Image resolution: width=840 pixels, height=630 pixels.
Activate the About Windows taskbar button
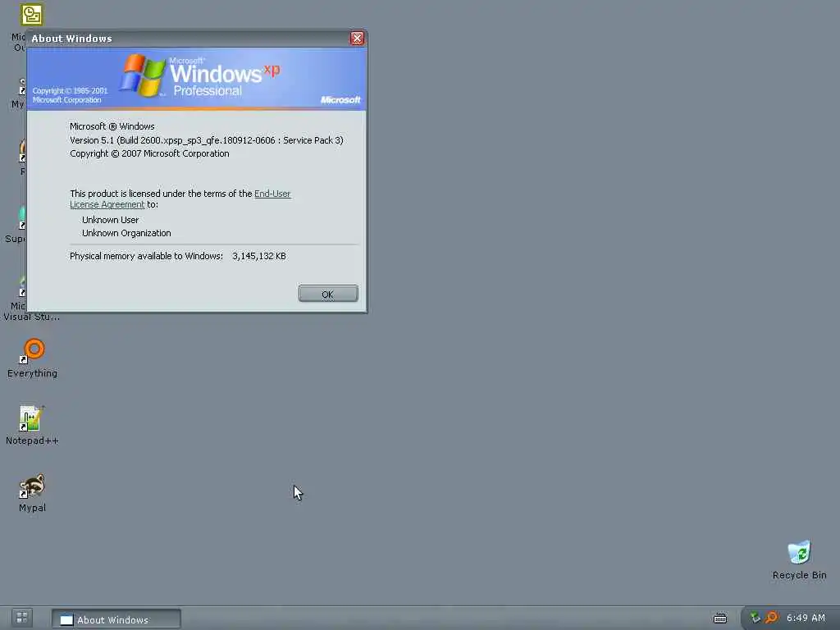[116, 619]
